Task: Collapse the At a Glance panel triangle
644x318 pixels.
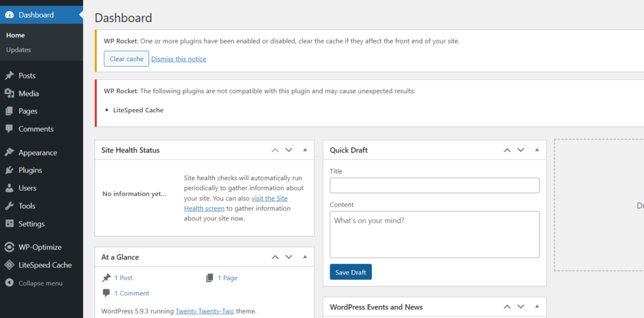Action: [x=305, y=257]
